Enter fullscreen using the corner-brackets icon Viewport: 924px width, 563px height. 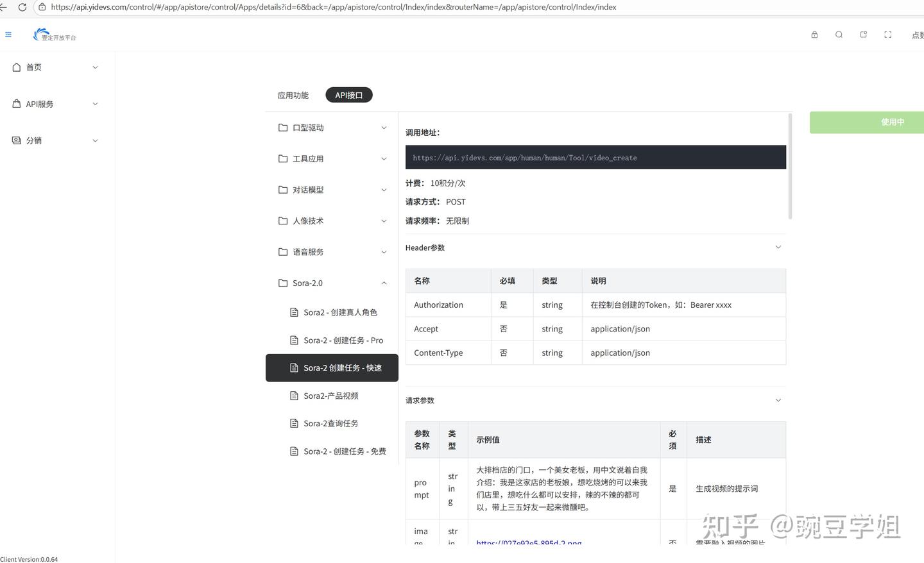[888, 35]
